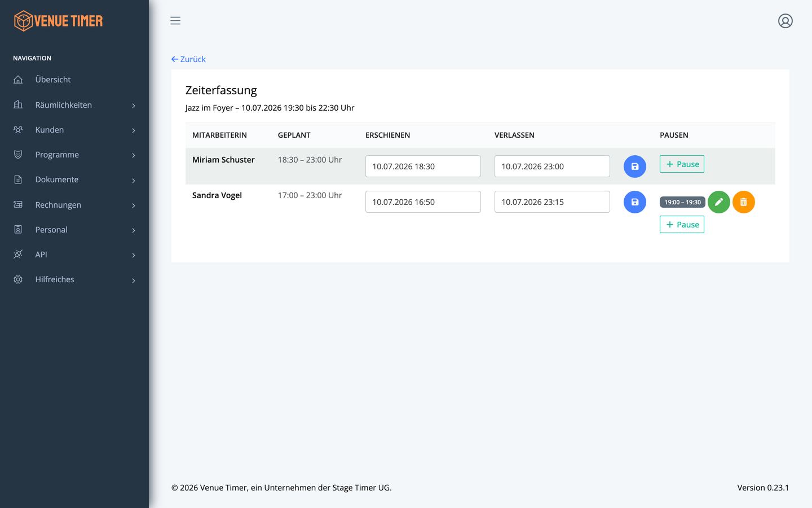Image resolution: width=812 pixels, height=508 pixels.
Task: Click the Venue Timer logo
Action: [59, 21]
